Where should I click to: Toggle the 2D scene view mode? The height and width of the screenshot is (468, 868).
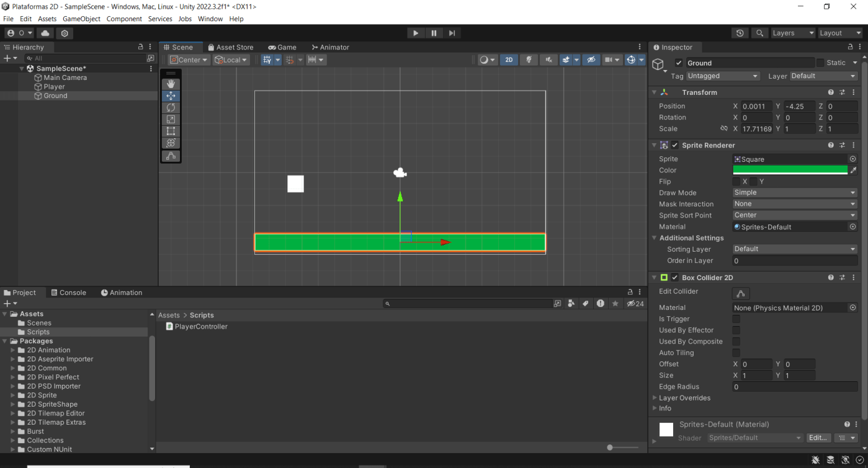509,60
